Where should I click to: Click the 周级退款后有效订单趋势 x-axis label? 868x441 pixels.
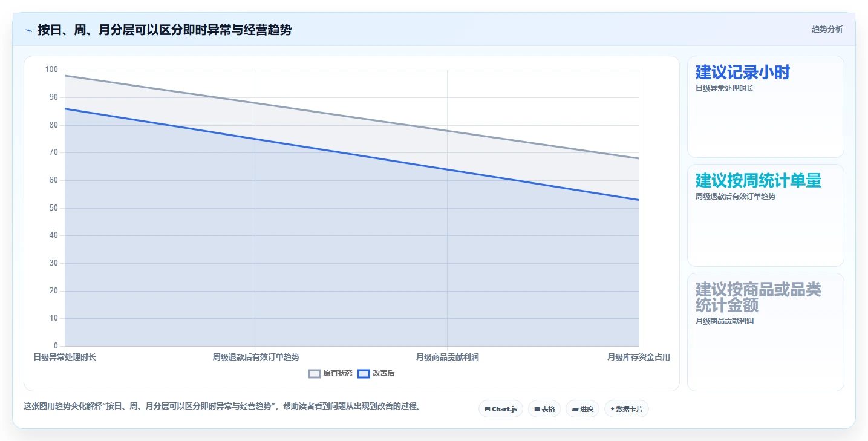[x=256, y=358]
